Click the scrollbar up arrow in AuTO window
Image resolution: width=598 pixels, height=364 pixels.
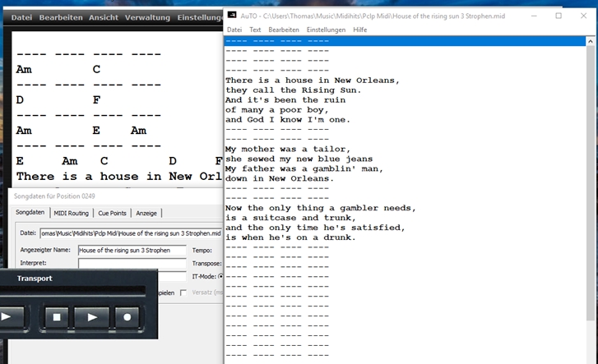[x=591, y=41]
